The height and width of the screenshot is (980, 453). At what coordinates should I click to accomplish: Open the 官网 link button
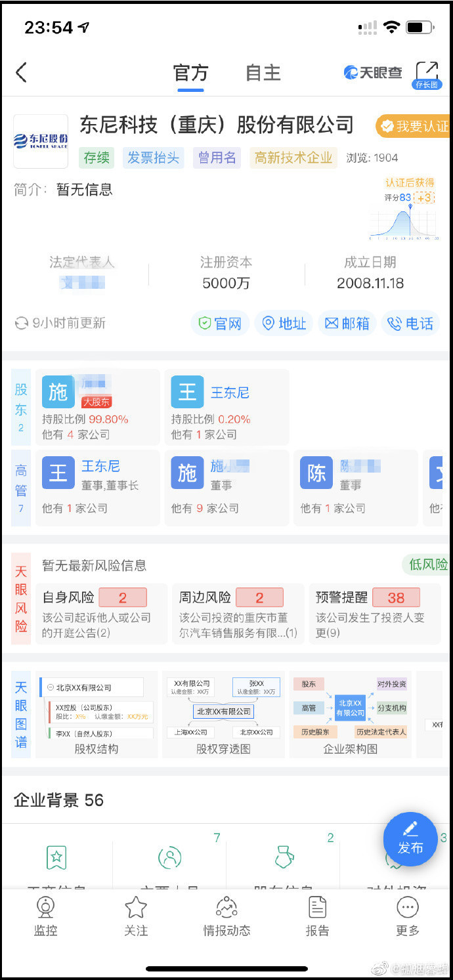pos(220,324)
